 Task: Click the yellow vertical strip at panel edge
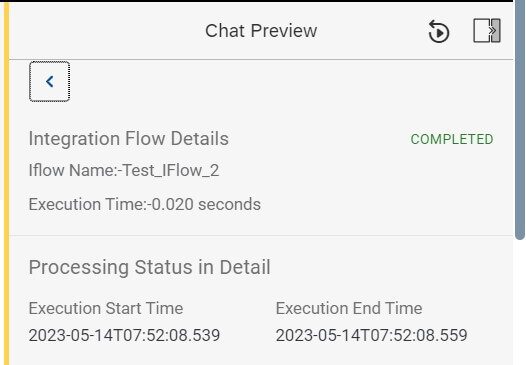[x=6, y=183]
